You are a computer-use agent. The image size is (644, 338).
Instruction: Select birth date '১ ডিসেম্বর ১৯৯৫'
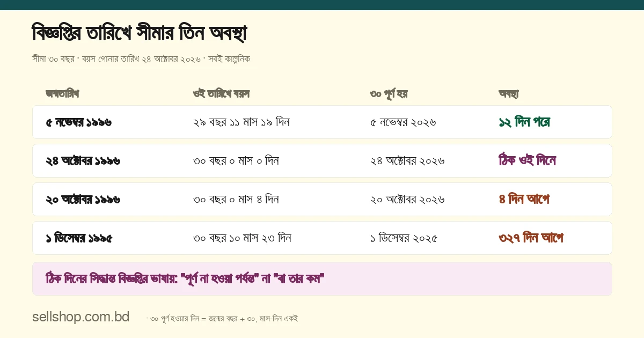pos(79,238)
